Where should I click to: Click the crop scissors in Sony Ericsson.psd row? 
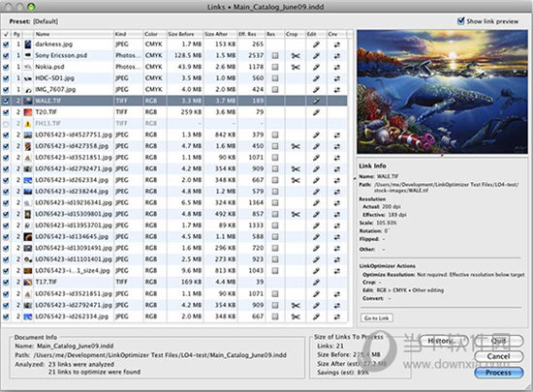pos(296,56)
